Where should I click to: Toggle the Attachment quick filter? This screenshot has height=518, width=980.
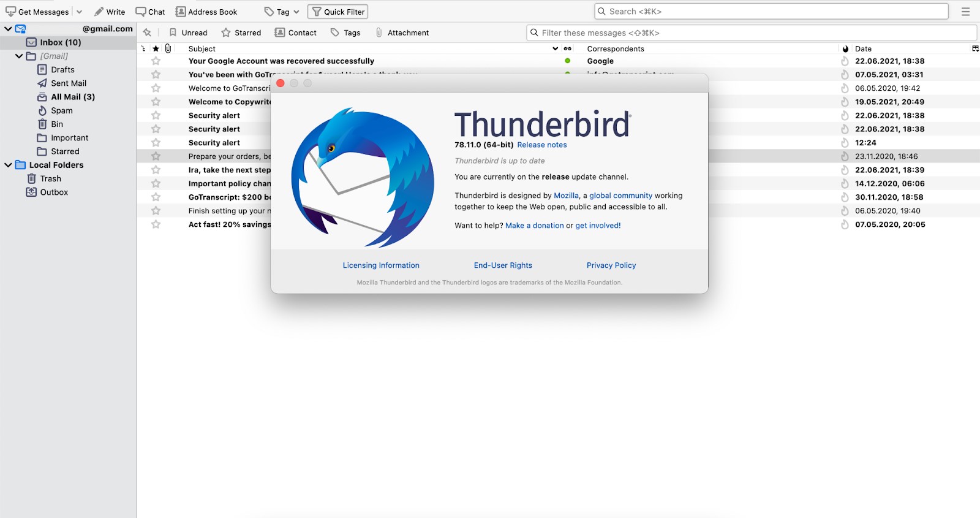(x=402, y=32)
